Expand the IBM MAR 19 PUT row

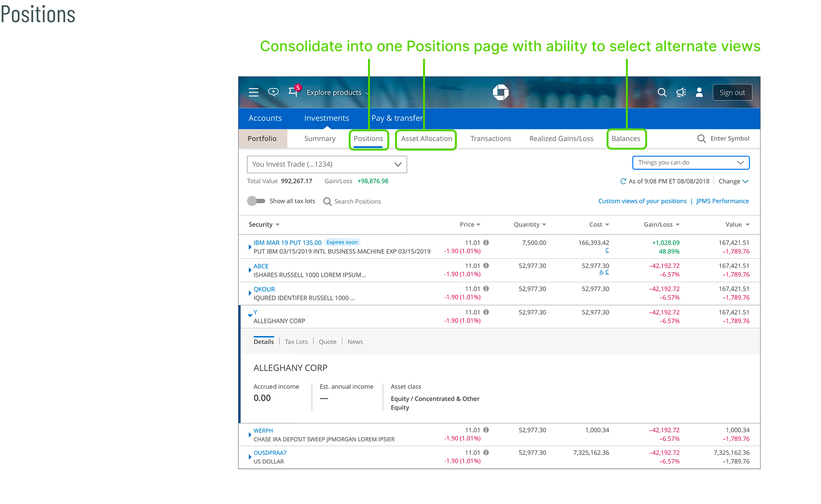[250, 247]
